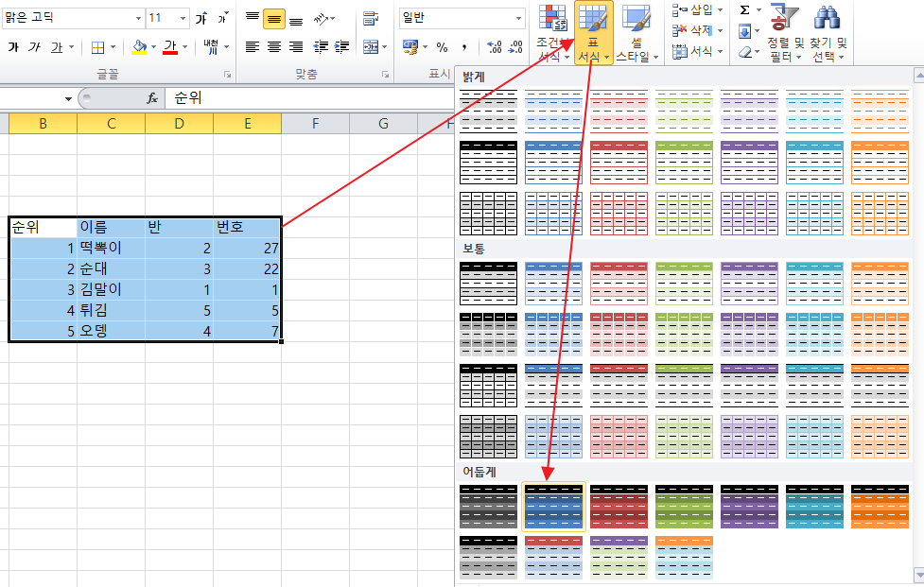
Task: Click the formula bar showing 순위
Action: coord(309,98)
